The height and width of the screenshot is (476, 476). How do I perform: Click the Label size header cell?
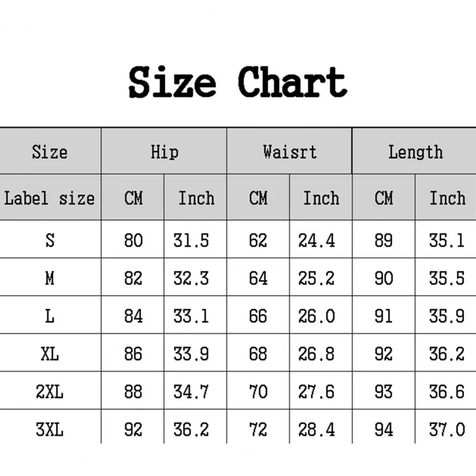[49, 198]
